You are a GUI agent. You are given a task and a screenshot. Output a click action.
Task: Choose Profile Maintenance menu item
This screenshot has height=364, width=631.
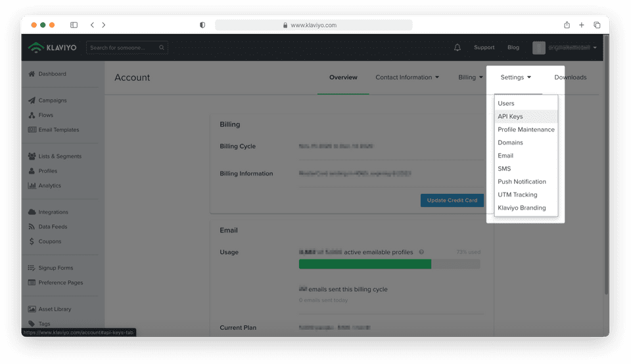pyautogui.click(x=526, y=129)
